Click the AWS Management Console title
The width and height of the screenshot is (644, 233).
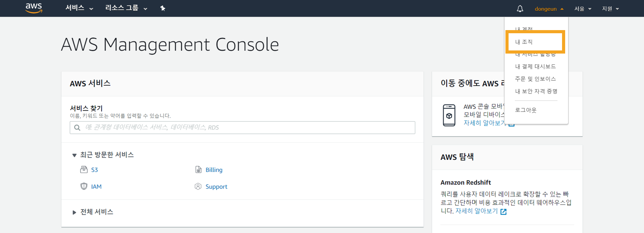(170, 45)
